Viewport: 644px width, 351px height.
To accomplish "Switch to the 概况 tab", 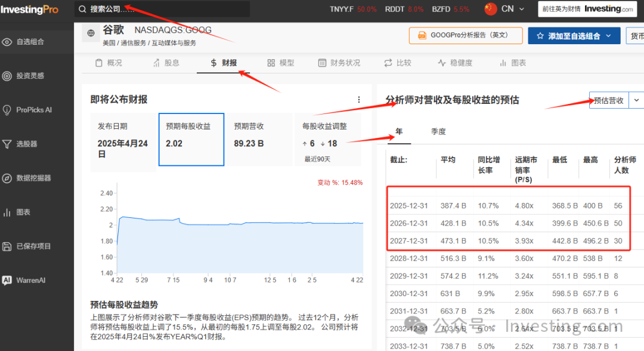I will click(109, 63).
